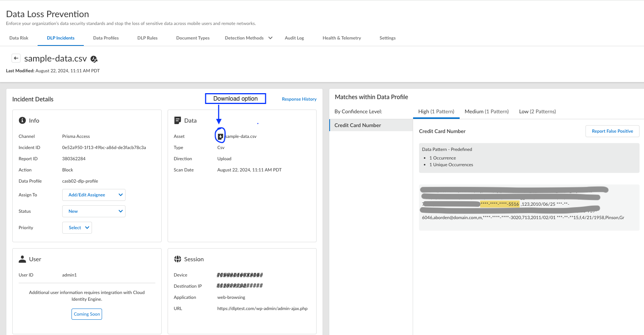Open the Response History link
The width and height of the screenshot is (644, 335).
[x=299, y=99]
